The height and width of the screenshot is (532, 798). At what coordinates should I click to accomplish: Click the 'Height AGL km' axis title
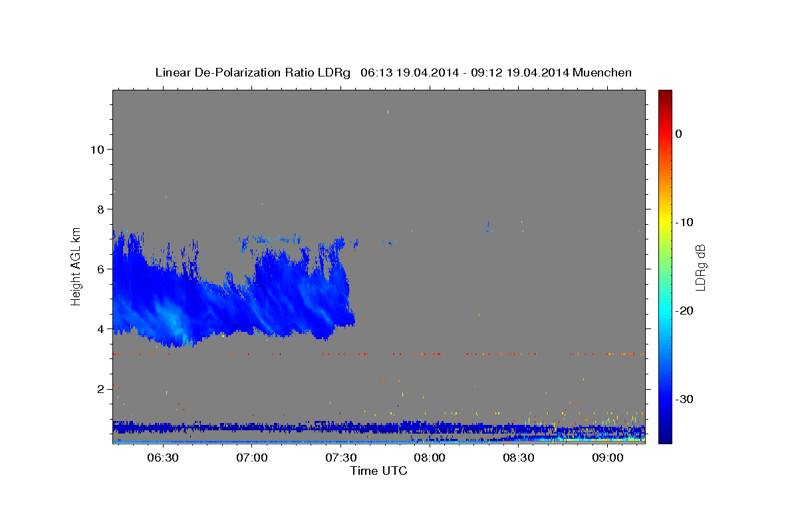coord(76,265)
